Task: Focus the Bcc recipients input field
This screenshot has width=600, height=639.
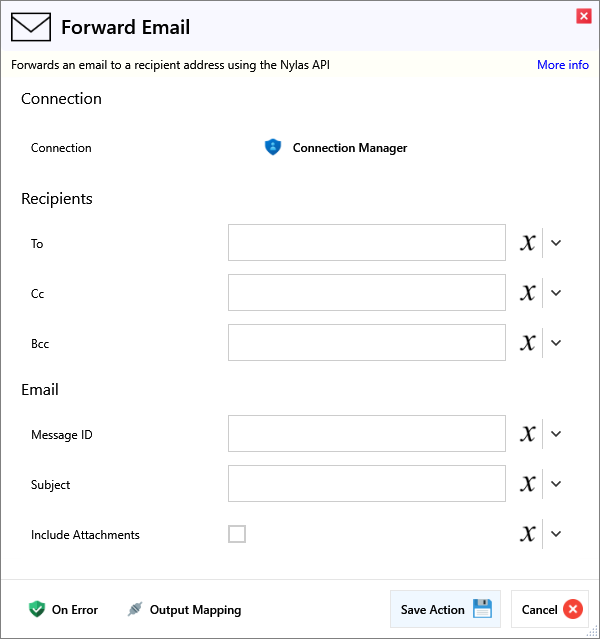Action: (367, 343)
